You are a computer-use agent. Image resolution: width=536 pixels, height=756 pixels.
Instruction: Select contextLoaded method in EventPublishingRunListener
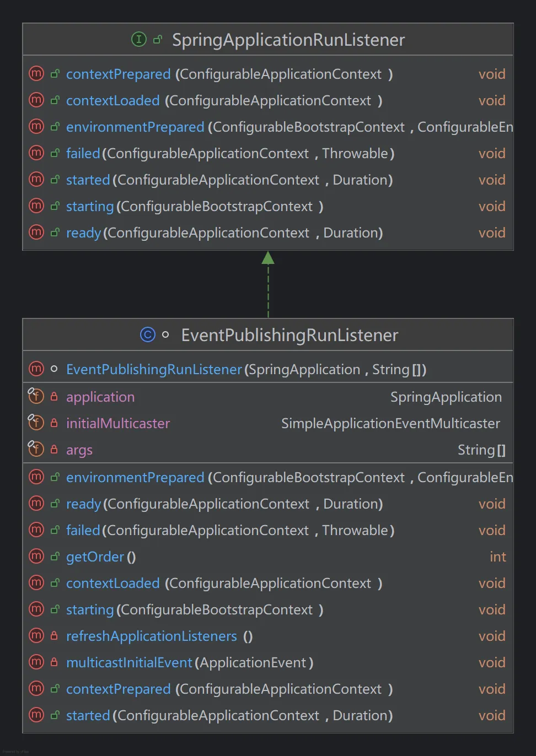[x=113, y=584]
